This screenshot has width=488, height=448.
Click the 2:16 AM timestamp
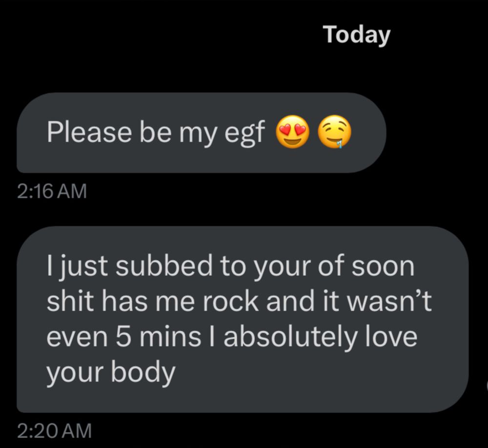click(x=52, y=191)
